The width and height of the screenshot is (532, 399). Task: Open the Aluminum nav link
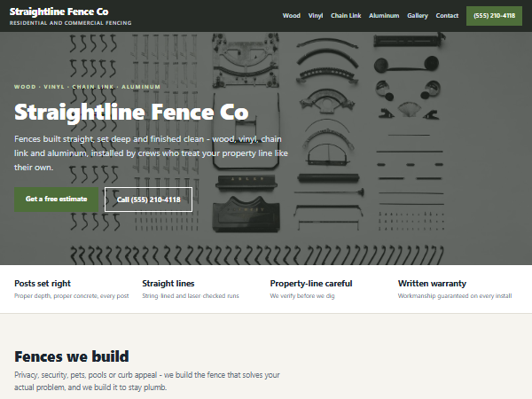click(x=384, y=16)
